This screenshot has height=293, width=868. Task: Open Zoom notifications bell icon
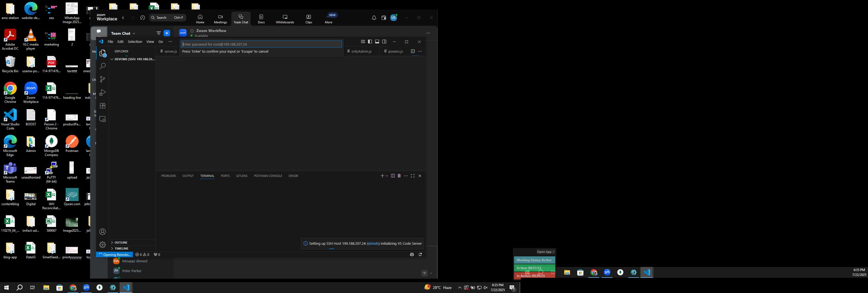point(374,18)
